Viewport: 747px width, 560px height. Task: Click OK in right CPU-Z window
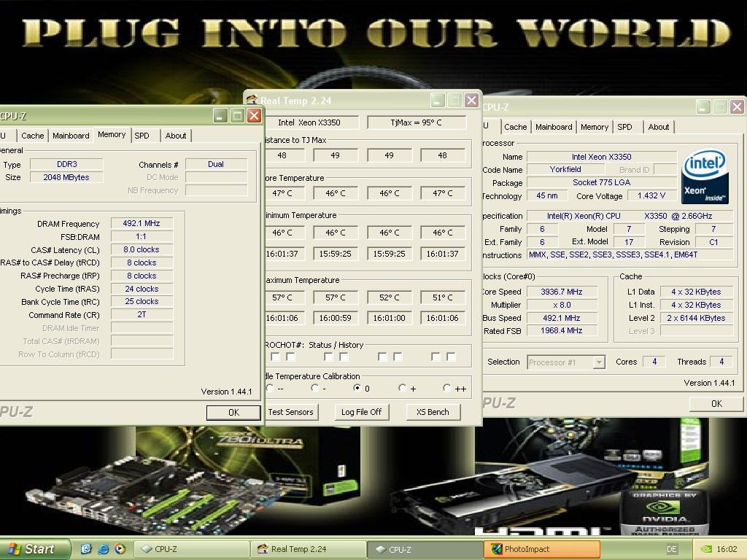(716, 404)
